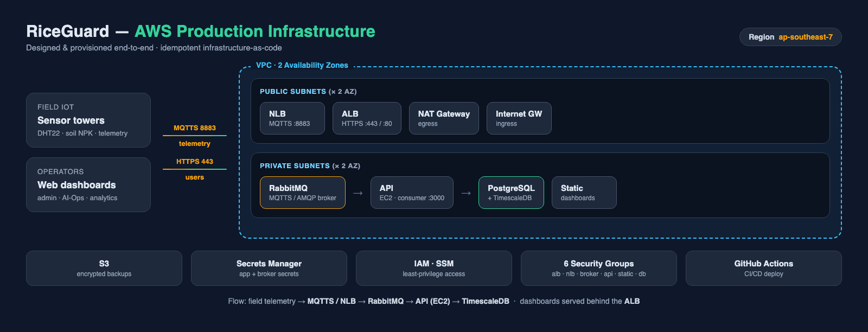Click "admin · AI-Ops · analytics" text
The width and height of the screenshot is (868, 332).
pos(78,198)
